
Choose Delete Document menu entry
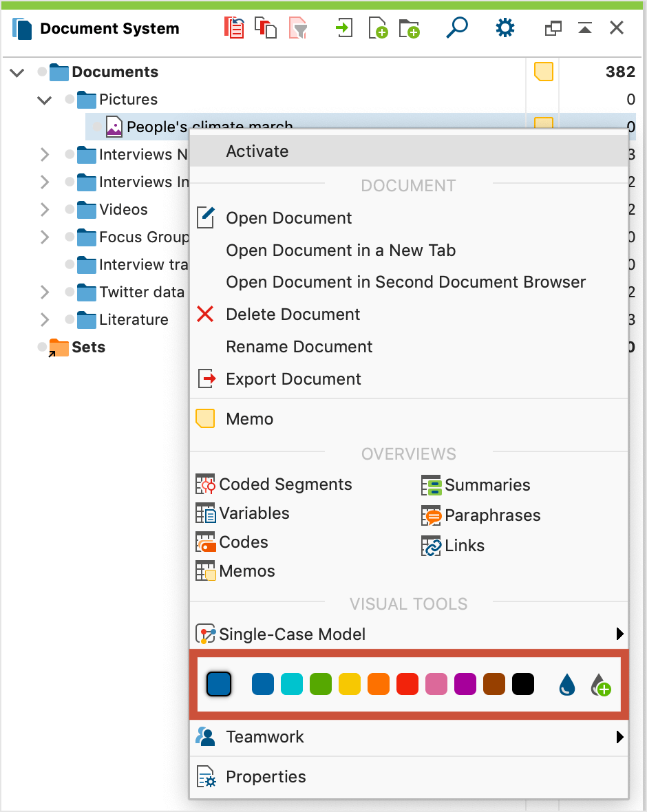coord(293,314)
